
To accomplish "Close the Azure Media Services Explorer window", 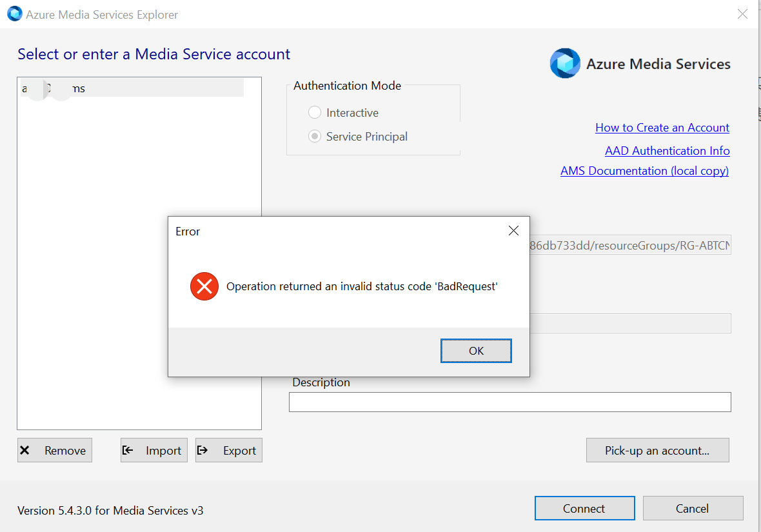I will tap(742, 14).
